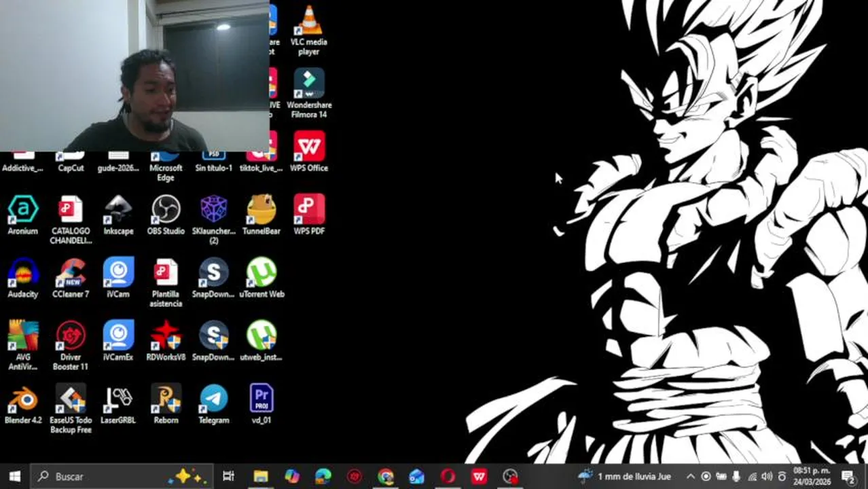Click the microphone tray icon
This screenshot has height=489, width=868.
[x=736, y=476]
